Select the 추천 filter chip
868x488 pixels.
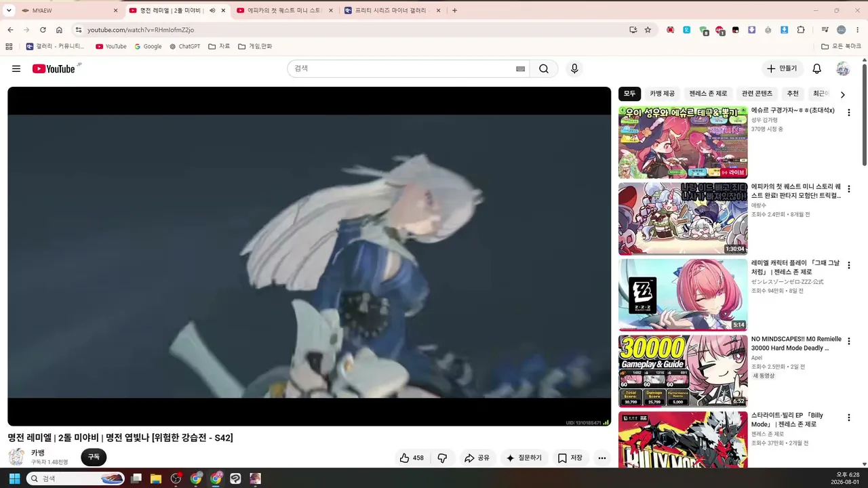click(x=793, y=94)
